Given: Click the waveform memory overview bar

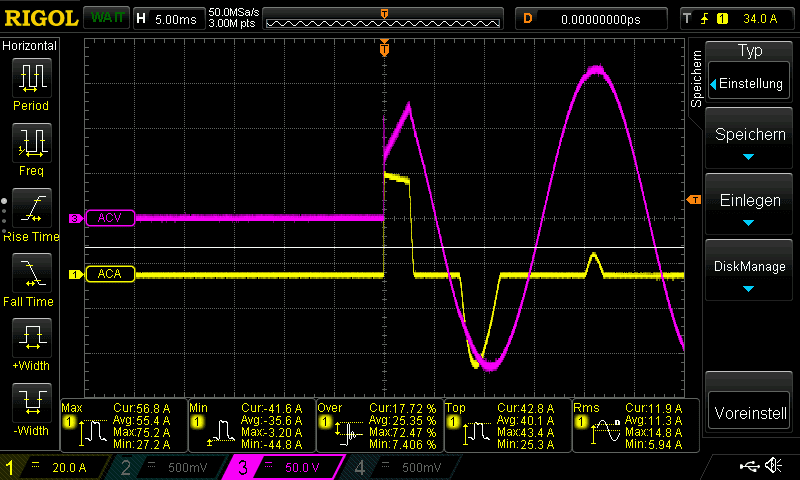Looking at the screenshot, I should click(383, 19).
